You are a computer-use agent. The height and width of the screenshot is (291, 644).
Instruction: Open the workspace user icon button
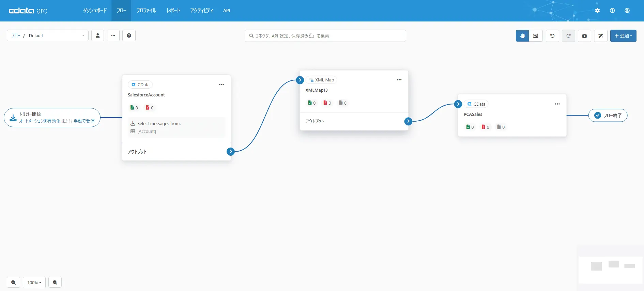[x=97, y=35]
